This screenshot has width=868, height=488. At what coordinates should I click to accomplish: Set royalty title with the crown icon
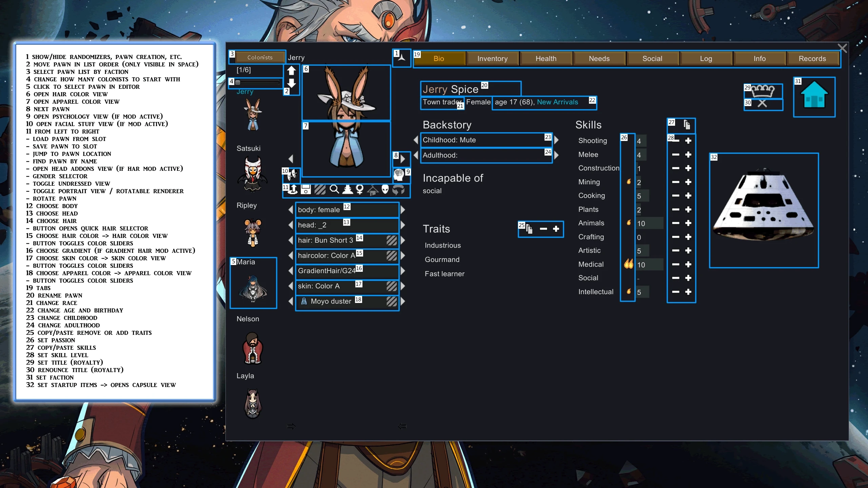pos(763,91)
